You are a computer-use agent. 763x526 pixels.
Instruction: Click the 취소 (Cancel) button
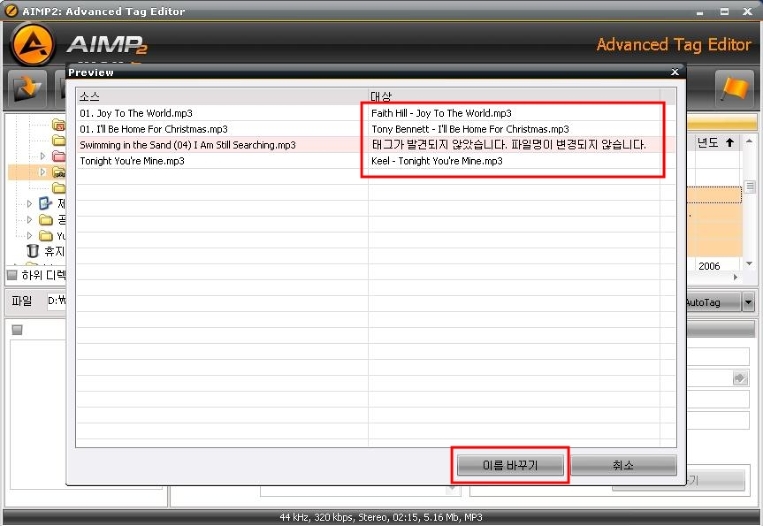(x=623, y=465)
